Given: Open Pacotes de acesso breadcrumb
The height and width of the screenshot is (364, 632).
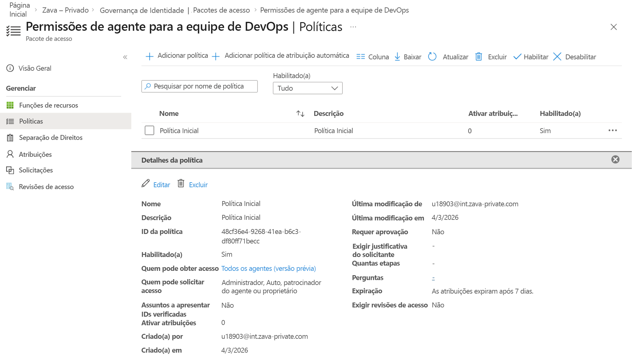Looking at the screenshot, I should pyautogui.click(x=221, y=10).
